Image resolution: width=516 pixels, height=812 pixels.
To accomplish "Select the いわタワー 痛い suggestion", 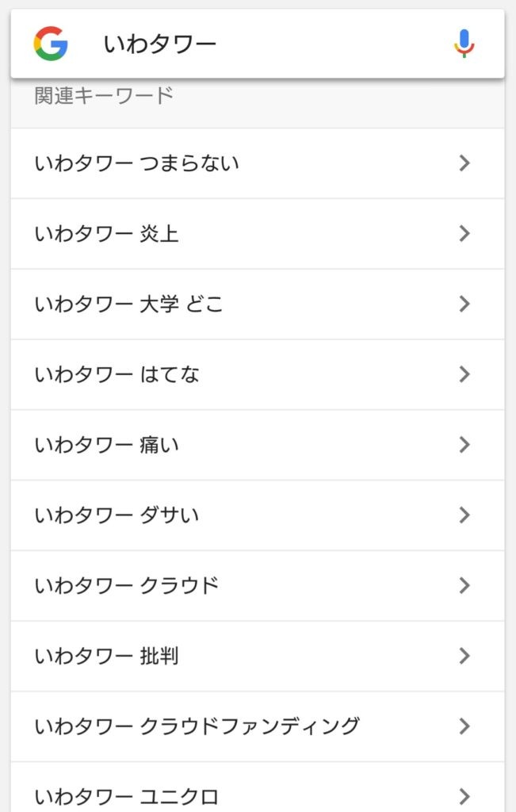I will coord(258,445).
